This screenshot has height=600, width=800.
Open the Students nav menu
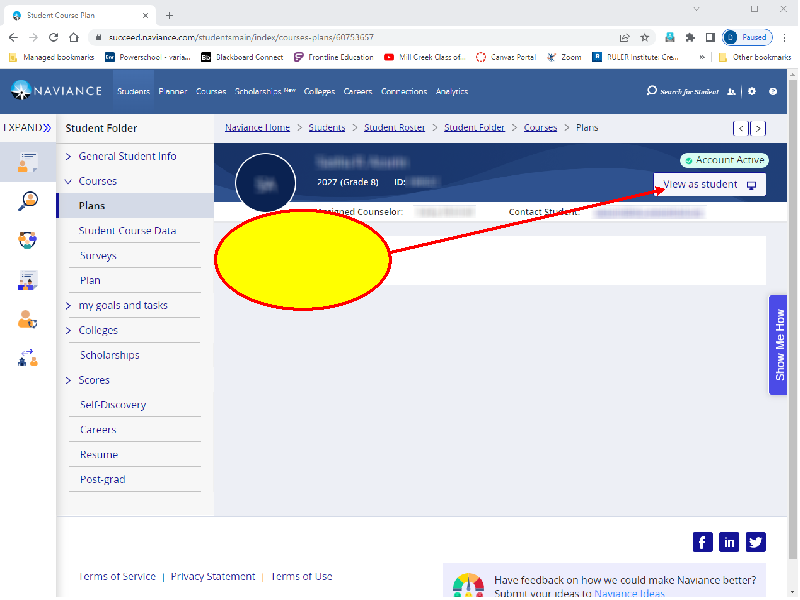pos(133,91)
